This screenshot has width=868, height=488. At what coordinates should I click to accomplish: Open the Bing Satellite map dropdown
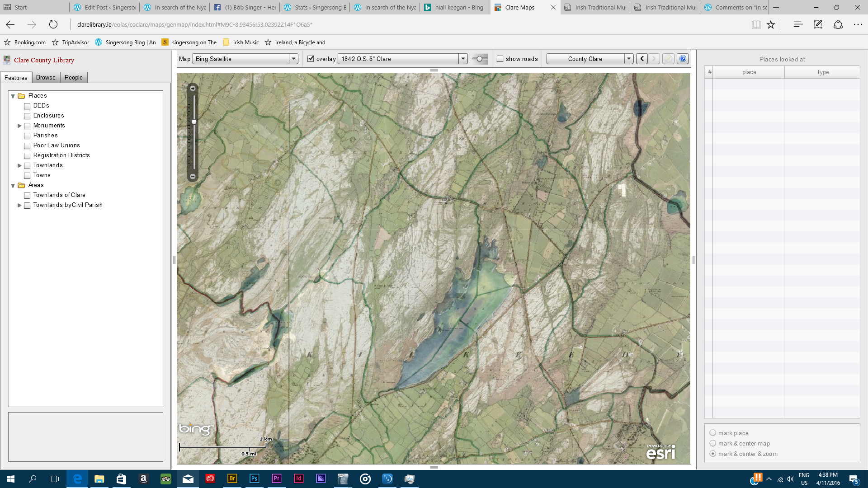click(x=293, y=59)
